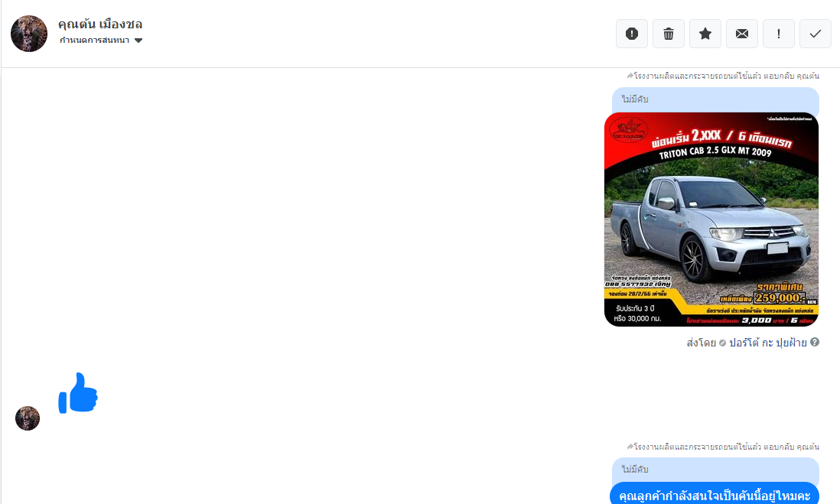This screenshot has height=504, width=840.
Task: Open the Triton Cab 2.5 GLX car advertisement image
Action: [x=711, y=219]
